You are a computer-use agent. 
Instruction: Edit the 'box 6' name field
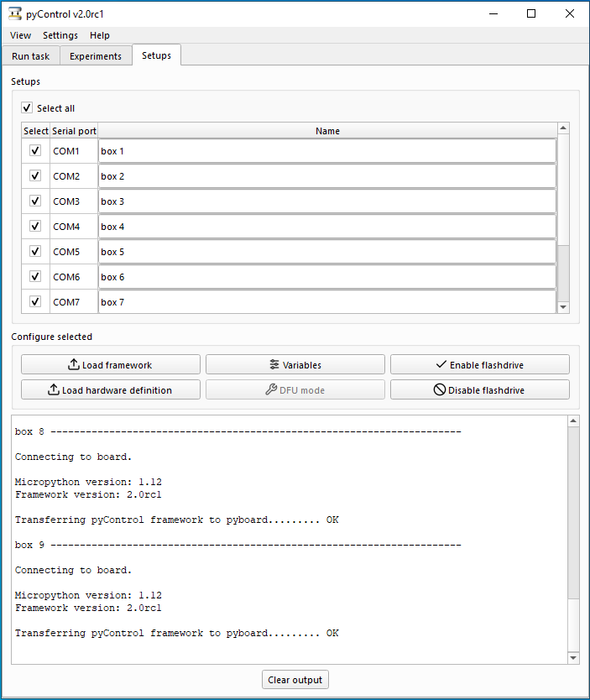(x=327, y=277)
